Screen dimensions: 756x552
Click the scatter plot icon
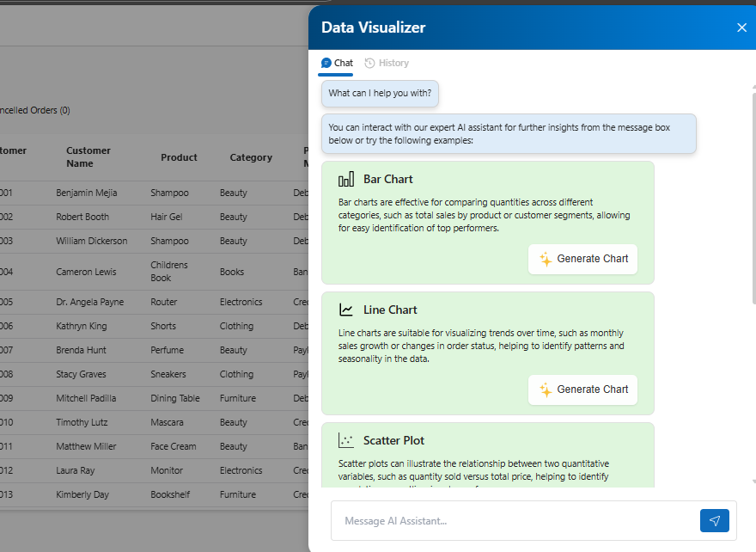[x=346, y=441]
